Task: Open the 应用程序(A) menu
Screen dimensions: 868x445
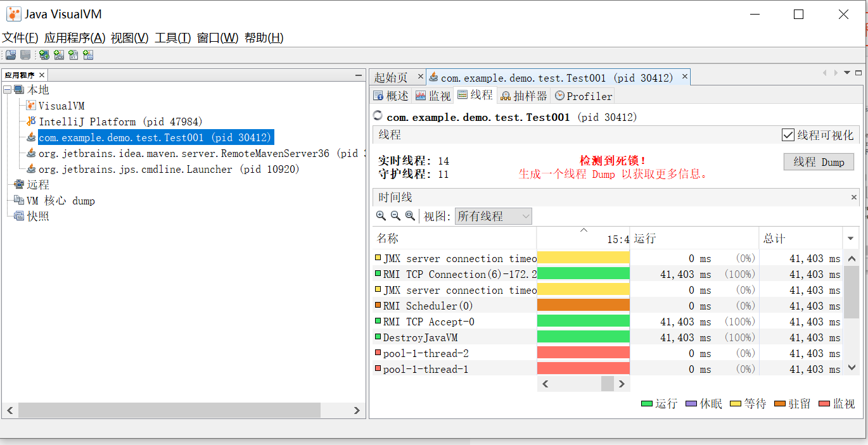Action: [x=75, y=38]
